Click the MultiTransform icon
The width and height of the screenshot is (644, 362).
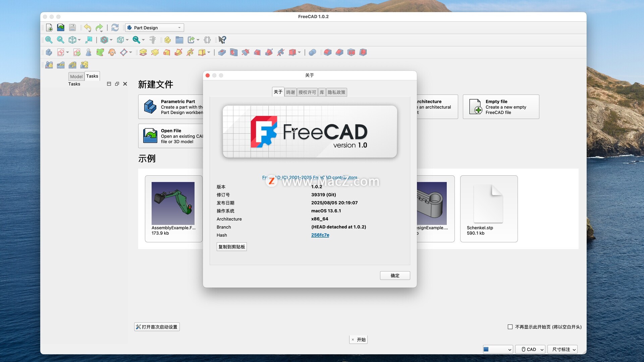point(84,65)
